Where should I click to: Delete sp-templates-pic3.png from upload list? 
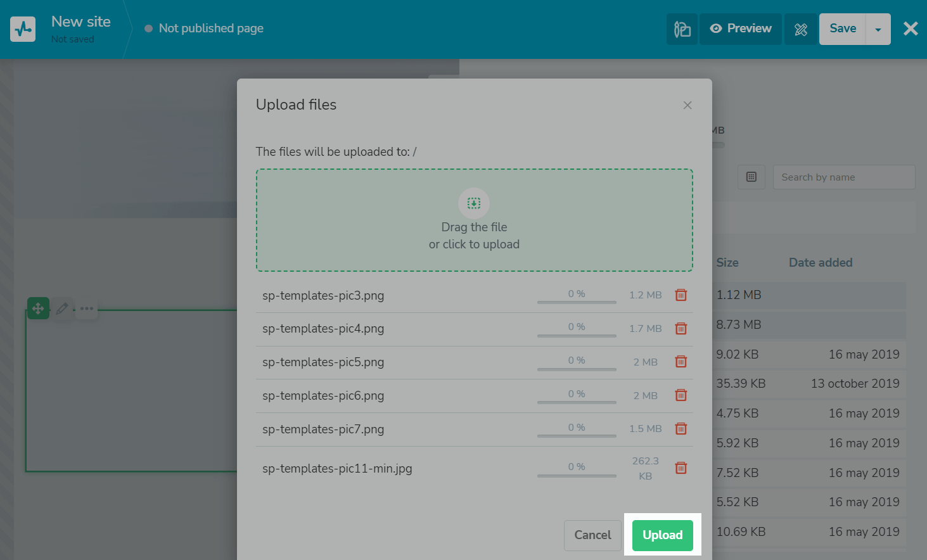pyautogui.click(x=681, y=295)
